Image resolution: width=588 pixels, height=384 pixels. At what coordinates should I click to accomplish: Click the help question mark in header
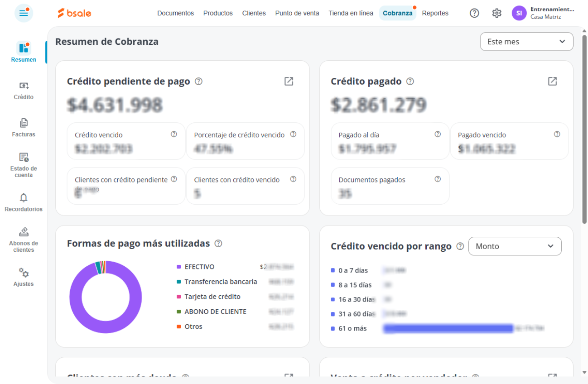tap(474, 13)
